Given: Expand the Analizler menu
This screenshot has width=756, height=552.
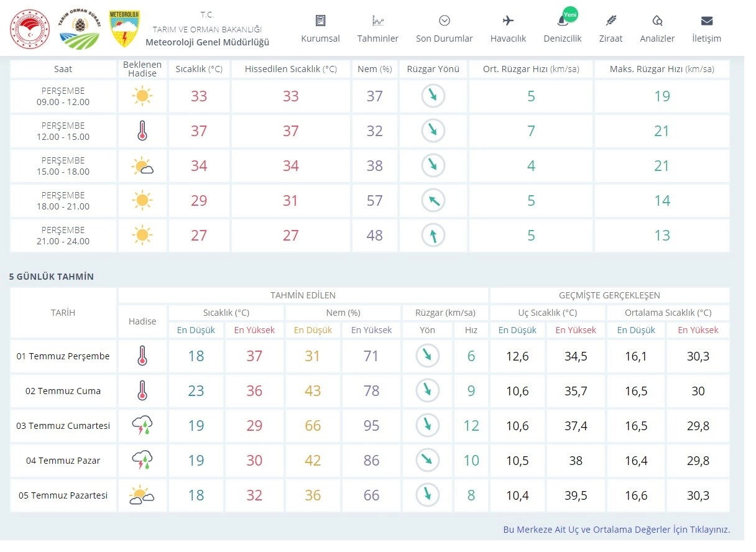Looking at the screenshot, I should 657,29.
